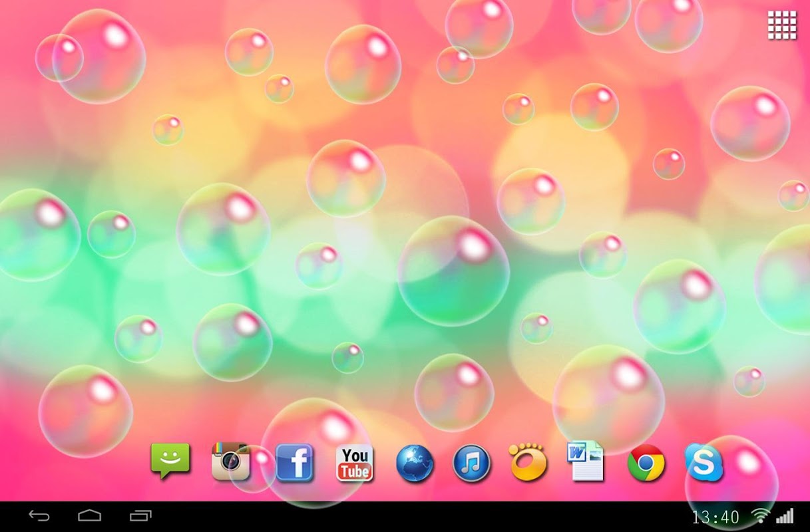This screenshot has width=810, height=532.
Task: Tap the Back navigation button
Action: click(39, 515)
